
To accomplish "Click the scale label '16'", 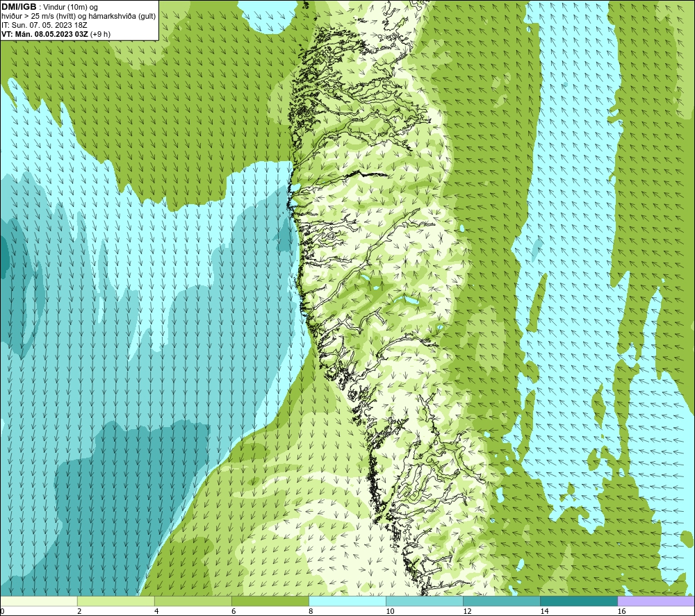I will 621,611.
